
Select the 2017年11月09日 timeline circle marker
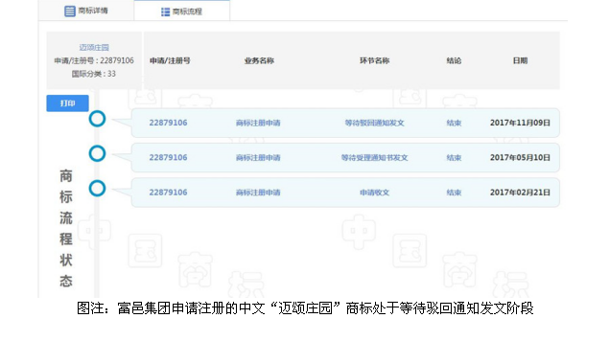(97, 119)
